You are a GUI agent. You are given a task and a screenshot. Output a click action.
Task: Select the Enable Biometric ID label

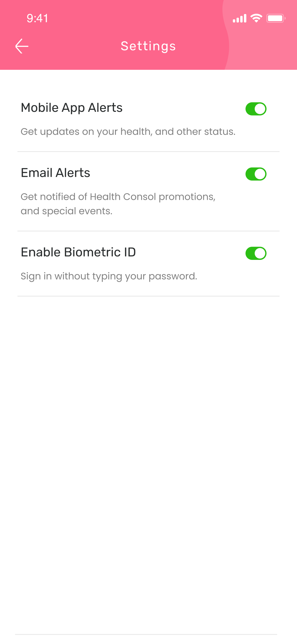78,252
